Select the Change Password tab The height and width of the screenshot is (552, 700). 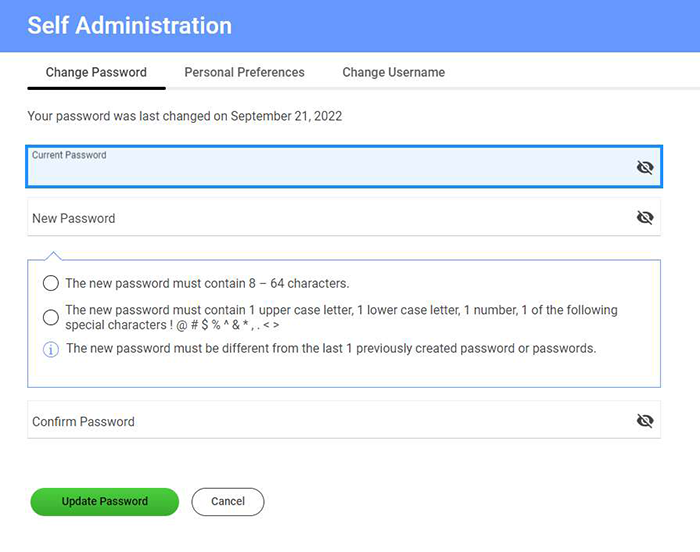pos(96,72)
